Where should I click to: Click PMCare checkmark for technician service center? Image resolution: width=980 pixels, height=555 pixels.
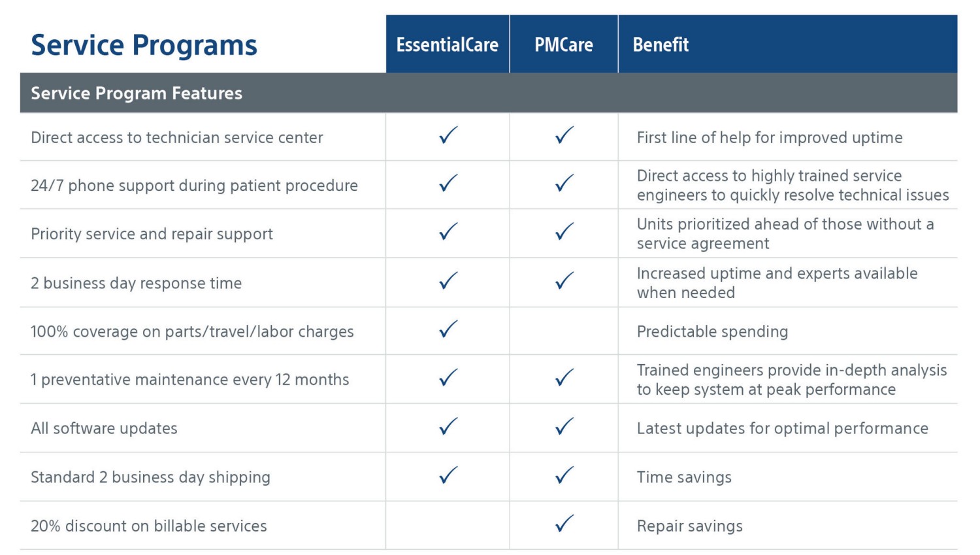564,135
